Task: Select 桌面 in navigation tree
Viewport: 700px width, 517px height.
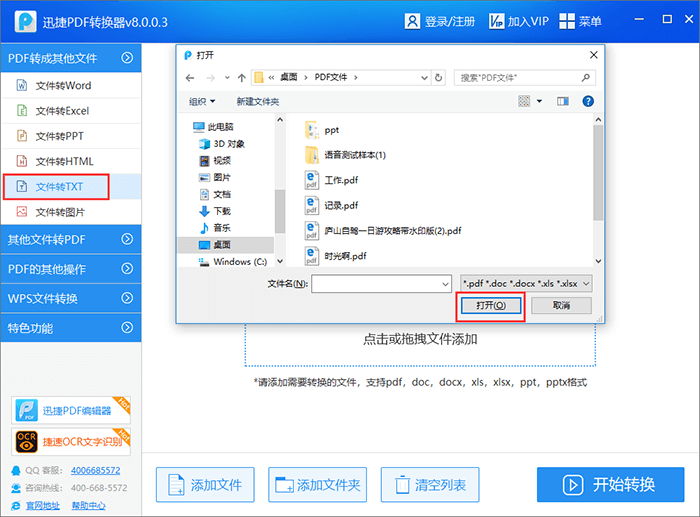Action: click(x=225, y=245)
